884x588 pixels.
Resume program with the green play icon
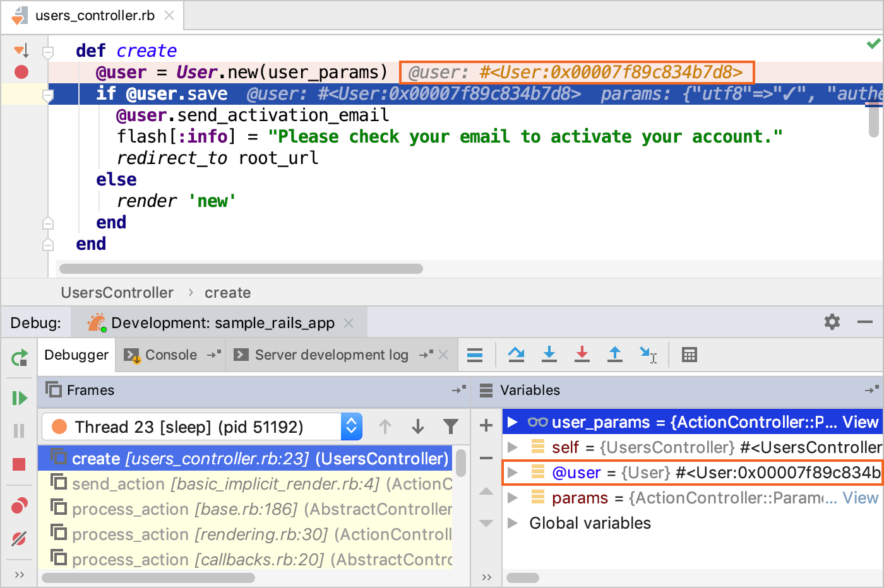pyautogui.click(x=20, y=398)
